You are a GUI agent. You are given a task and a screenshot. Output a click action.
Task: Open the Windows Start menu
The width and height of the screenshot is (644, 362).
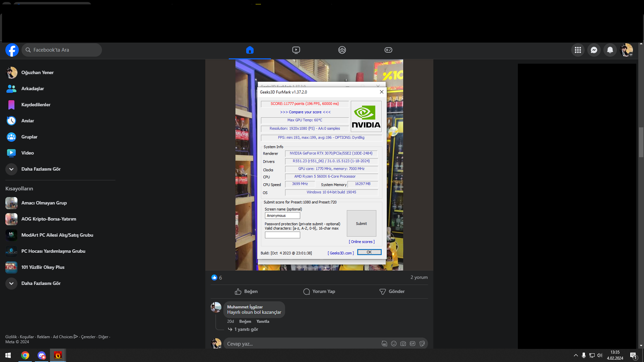tap(8, 355)
